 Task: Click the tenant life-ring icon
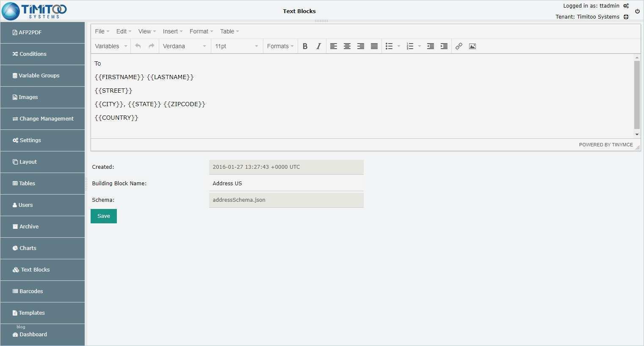tap(626, 17)
